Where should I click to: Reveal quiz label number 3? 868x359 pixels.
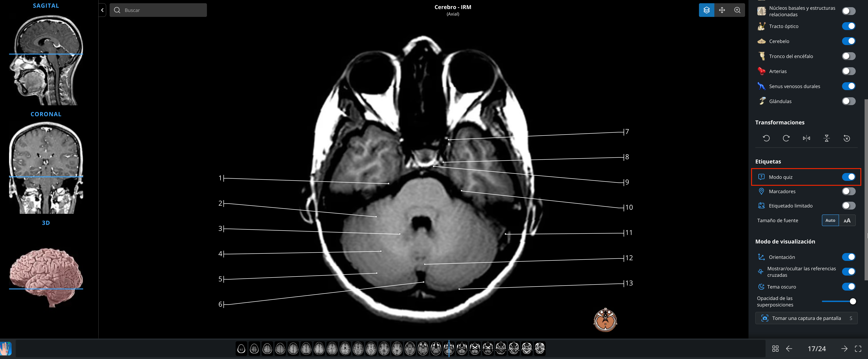[221, 229]
